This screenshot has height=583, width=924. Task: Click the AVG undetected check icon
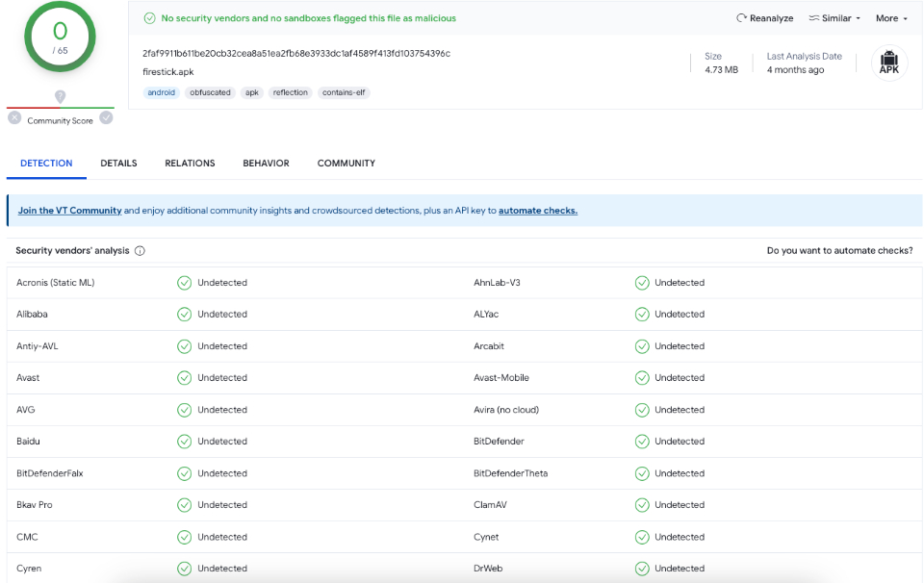pyautogui.click(x=185, y=410)
